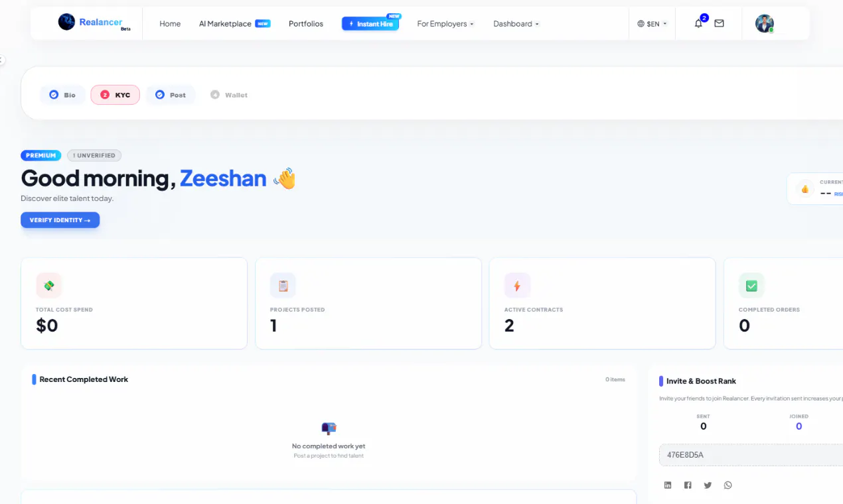
Task: Share invite via LinkedIn icon
Action: point(668,485)
